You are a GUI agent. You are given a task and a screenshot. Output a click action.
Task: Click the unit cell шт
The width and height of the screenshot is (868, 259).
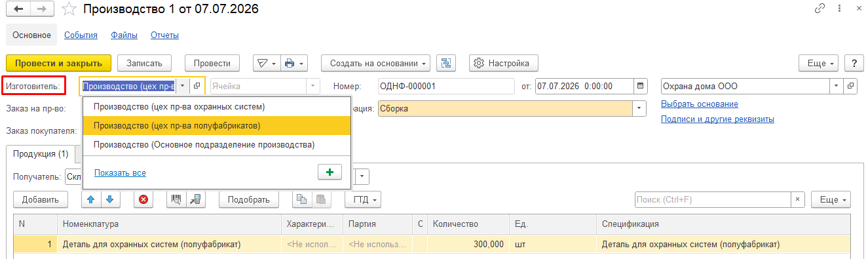click(x=552, y=244)
